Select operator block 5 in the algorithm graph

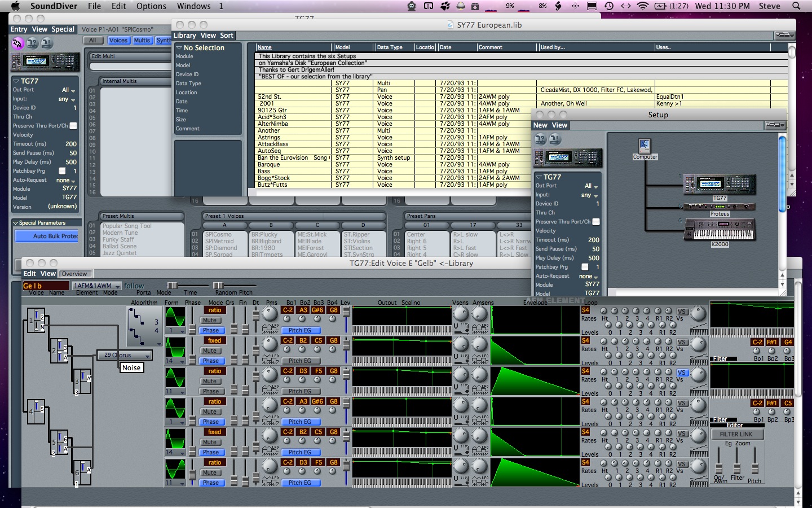point(60,443)
